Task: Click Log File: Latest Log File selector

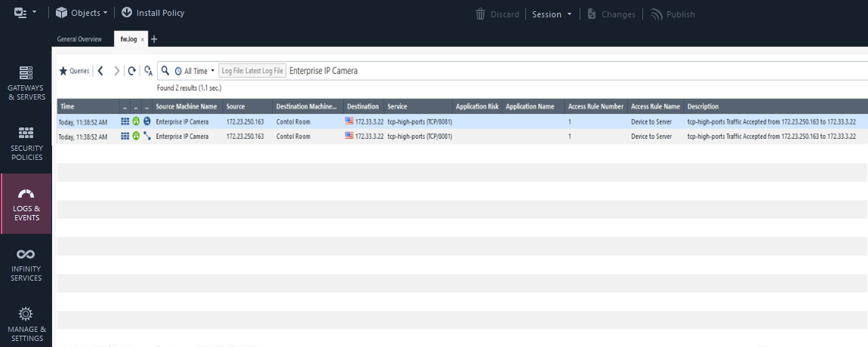Action: [252, 71]
